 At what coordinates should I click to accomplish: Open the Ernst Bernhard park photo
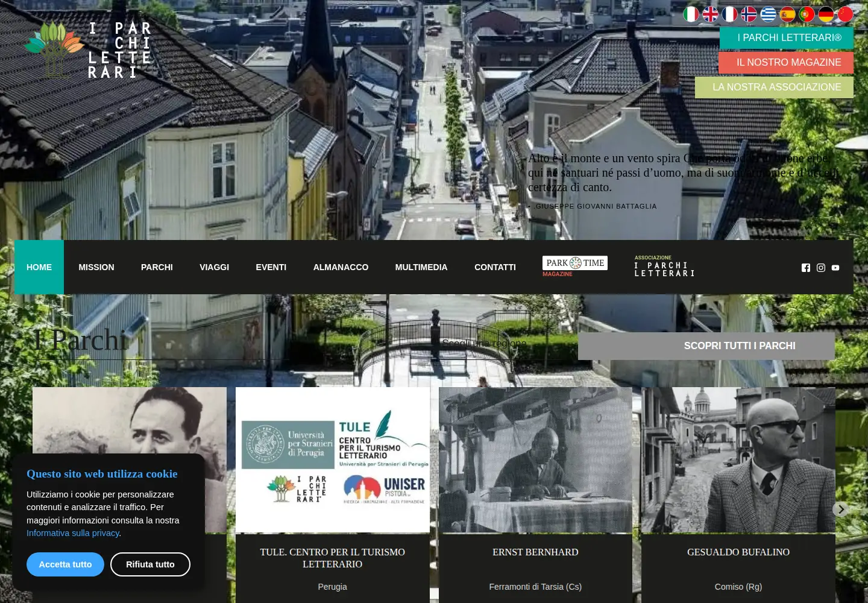tap(535, 460)
